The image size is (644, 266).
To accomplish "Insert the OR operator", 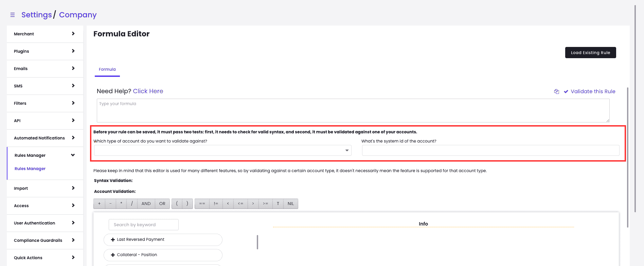I will [x=162, y=204].
